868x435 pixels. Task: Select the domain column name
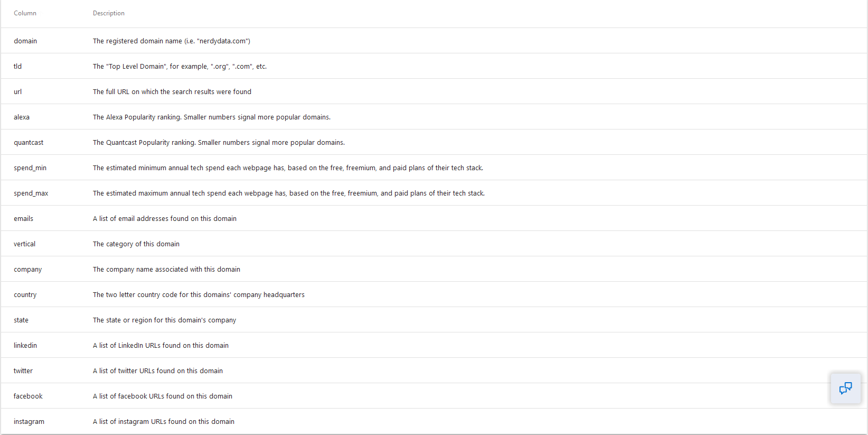click(x=25, y=41)
